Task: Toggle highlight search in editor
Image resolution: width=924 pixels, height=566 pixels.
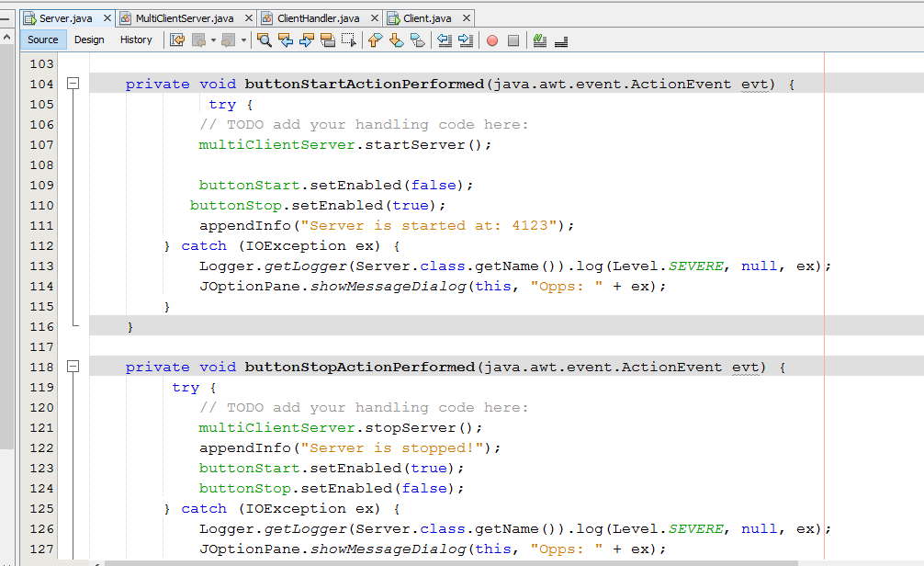Action: (328, 40)
